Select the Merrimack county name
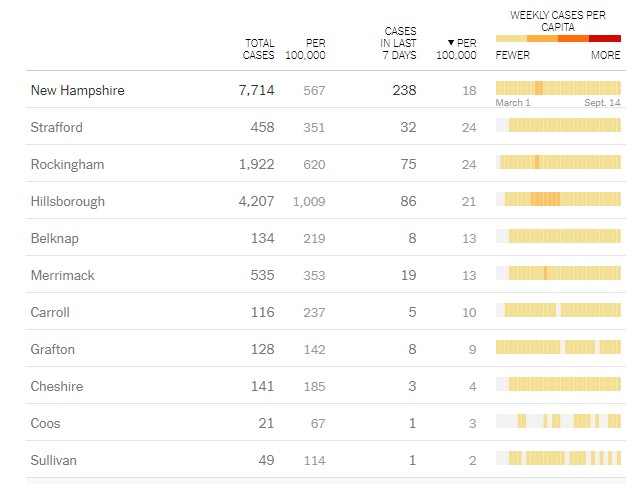This screenshot has height=484, width=643. pos(63,276)
